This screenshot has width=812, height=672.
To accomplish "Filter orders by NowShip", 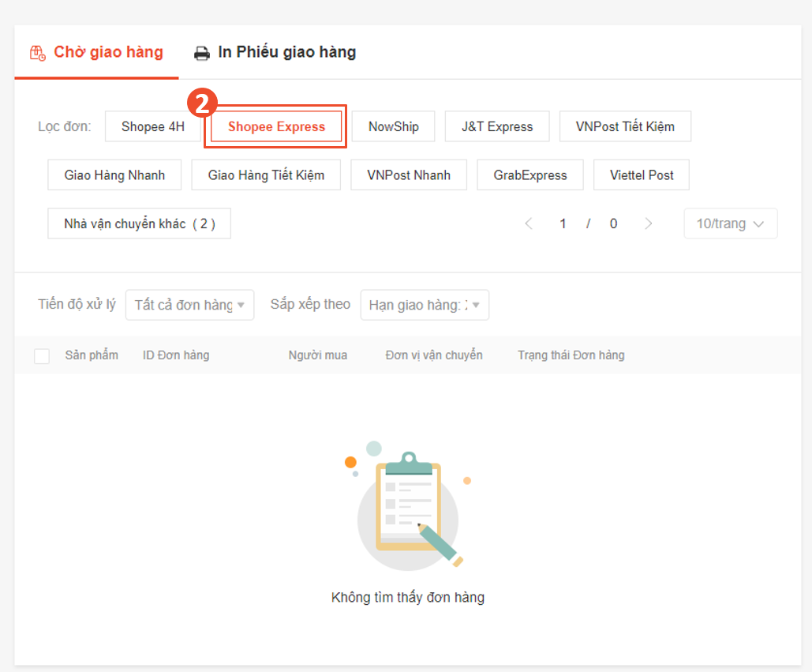I will coord(394,126).
